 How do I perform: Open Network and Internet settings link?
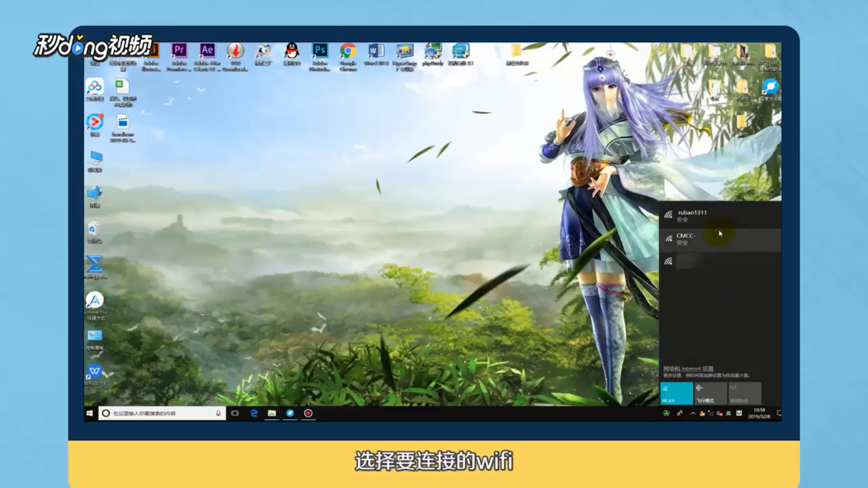point(688,369)
